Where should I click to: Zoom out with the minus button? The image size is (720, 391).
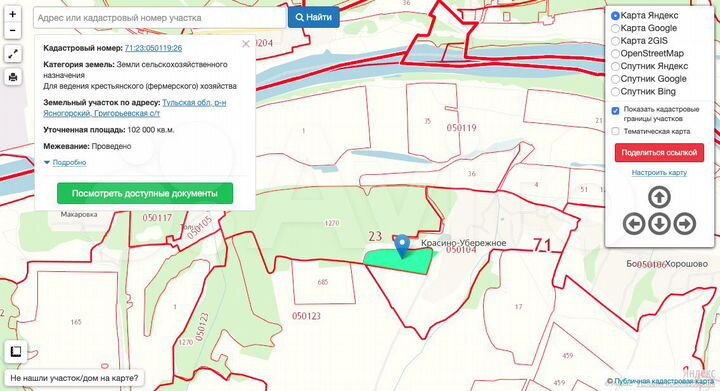click(x=12, y=31)
